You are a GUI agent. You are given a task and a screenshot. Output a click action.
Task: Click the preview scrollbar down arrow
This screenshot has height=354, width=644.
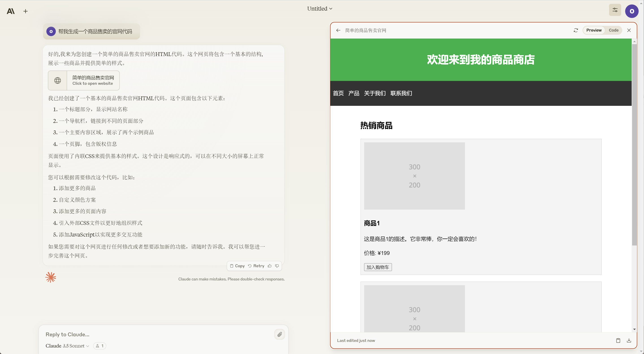tap(634, 329)
